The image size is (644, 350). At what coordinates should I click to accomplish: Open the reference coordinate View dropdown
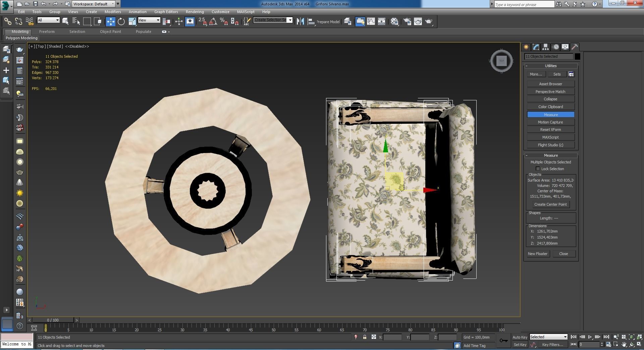coord(149,20)
